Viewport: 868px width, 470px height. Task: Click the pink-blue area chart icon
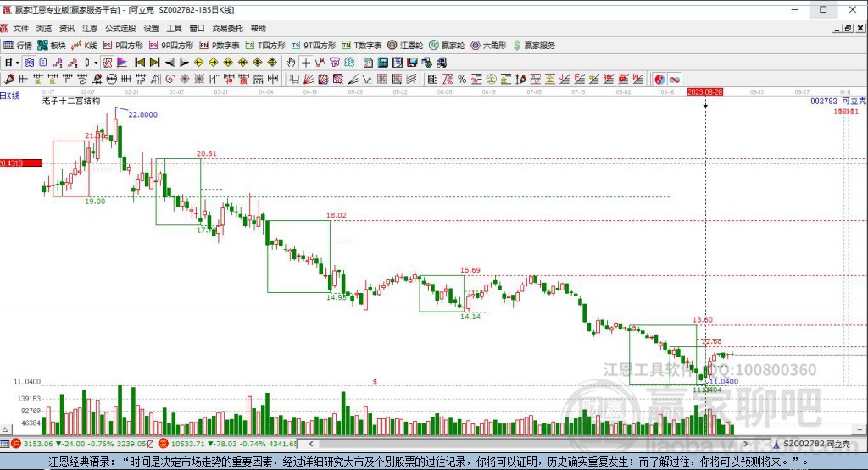click(x=122, y=63)
